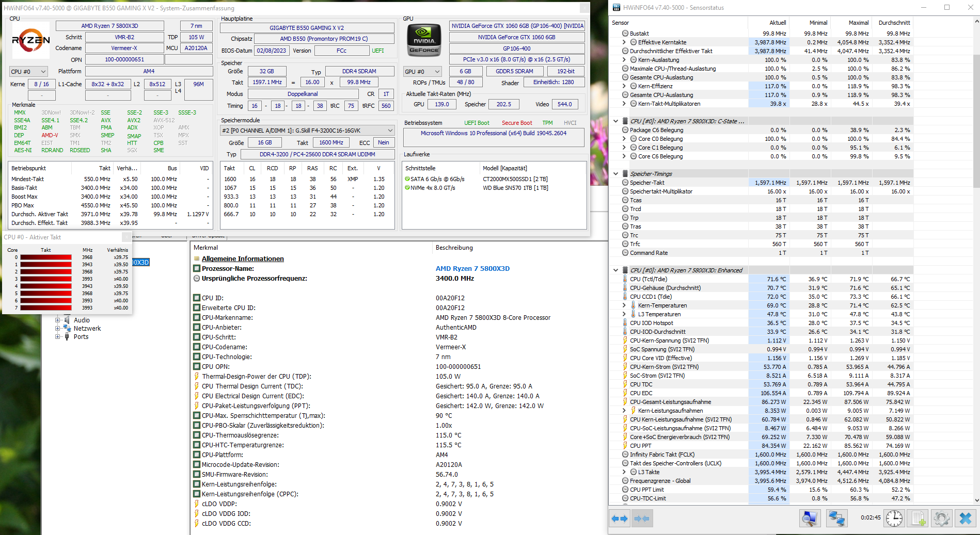Viewport: 980px width, 535px height.
Task: Click the clock button beside the 0:02:45 timer
Action: tap(894, 518)
